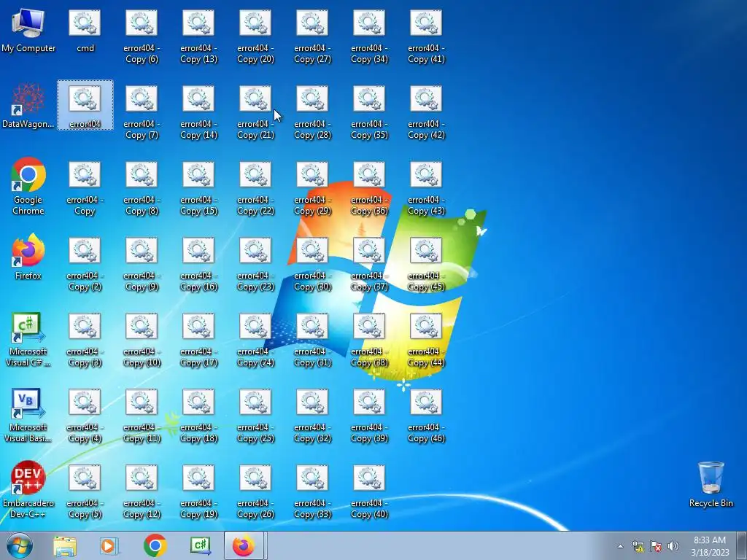The width and height of the screenshot is (747, 560).
Task: Select the cmd file icon
Action: tap(85, 31)
